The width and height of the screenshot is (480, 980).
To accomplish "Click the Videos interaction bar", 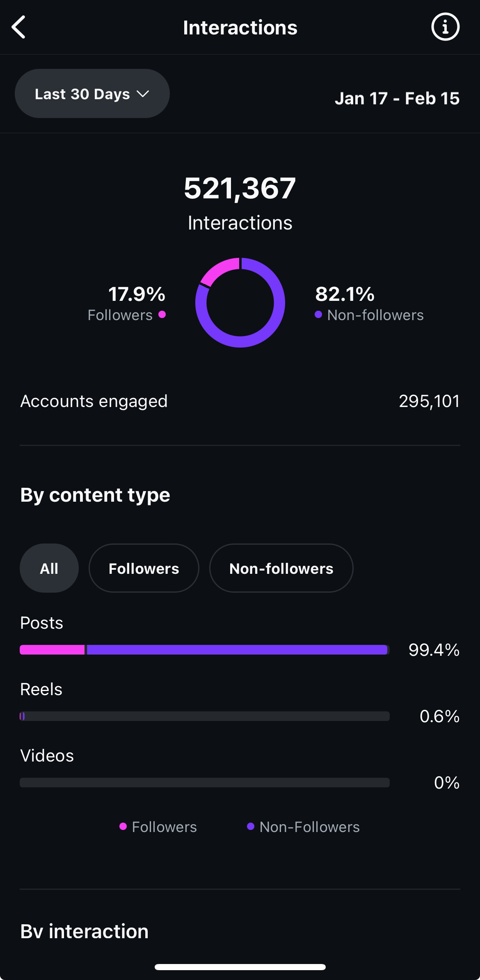I will click(205, 782).
